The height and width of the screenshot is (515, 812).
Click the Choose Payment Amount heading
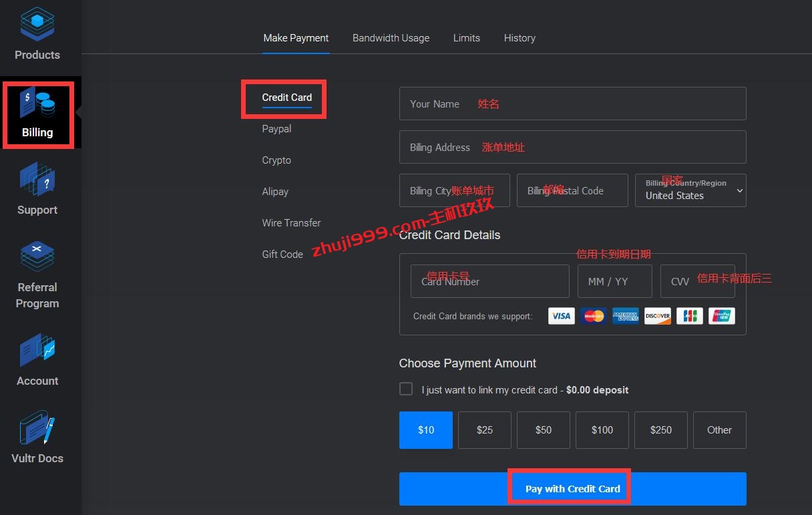pyautogui.click(x=467, y=363)
